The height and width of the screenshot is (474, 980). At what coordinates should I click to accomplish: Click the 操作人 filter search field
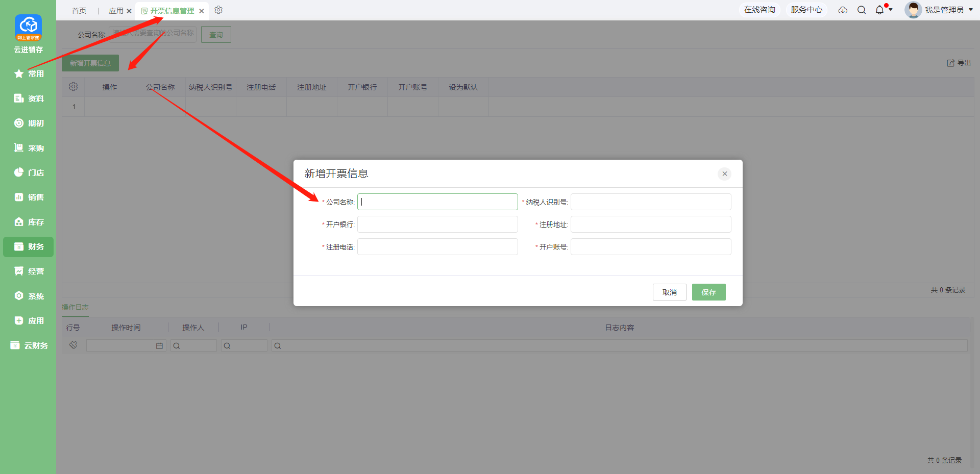[x=193, y=346]
